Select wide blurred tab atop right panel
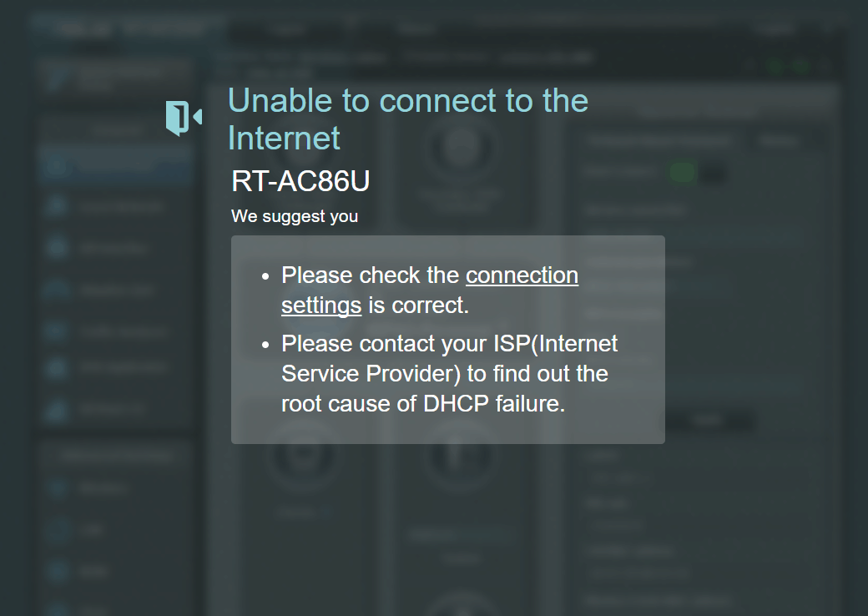The height and width of the screenshot is (616, 868). click(x=659, y=140)
